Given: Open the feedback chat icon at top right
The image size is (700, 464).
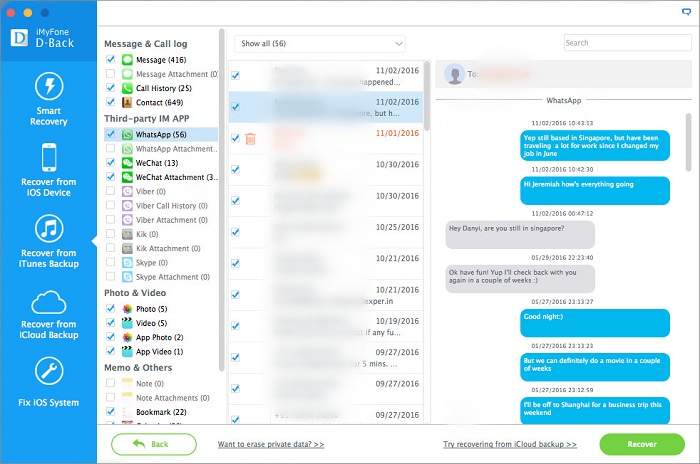Looking at the screenshot, I should pyautogui.click(x=687, y=12).
